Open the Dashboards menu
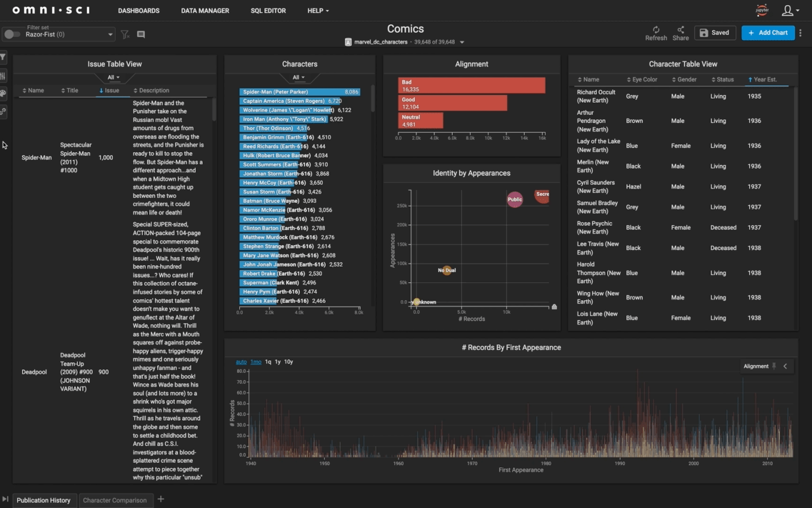 pos(139,10)
